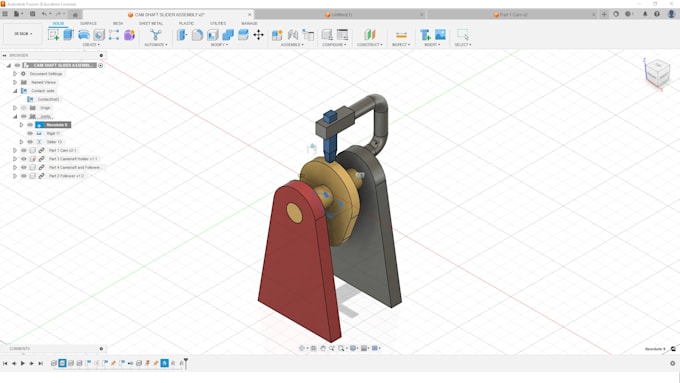Select the Revolve tool icon

84,35
